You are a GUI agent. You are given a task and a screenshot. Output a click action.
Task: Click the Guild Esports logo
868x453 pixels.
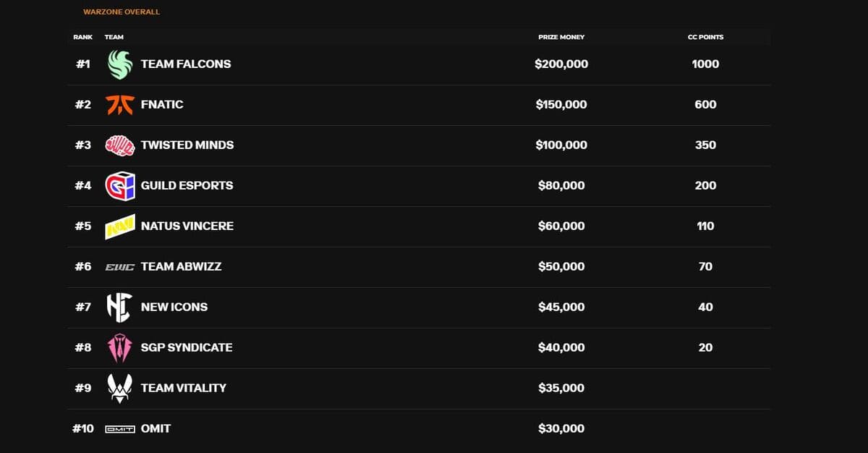(120, 186)
